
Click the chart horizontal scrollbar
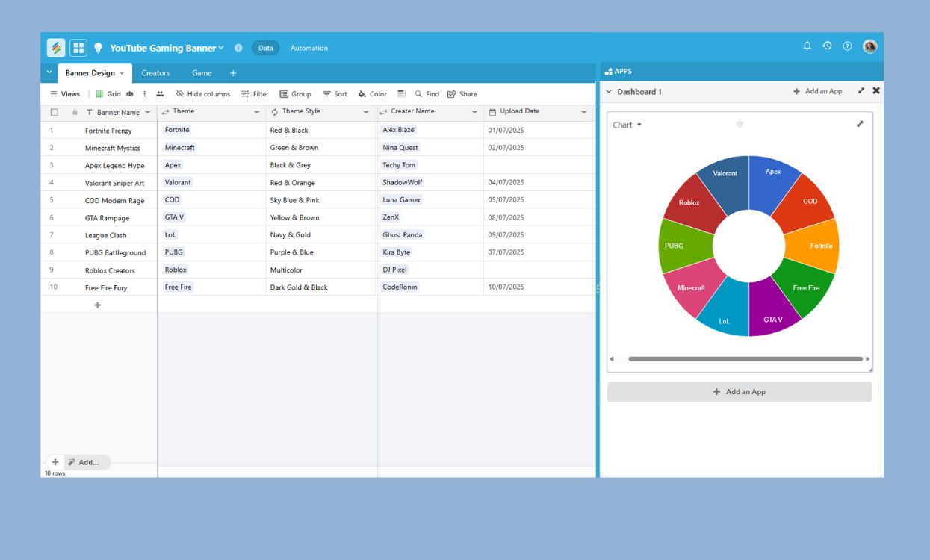745,359
